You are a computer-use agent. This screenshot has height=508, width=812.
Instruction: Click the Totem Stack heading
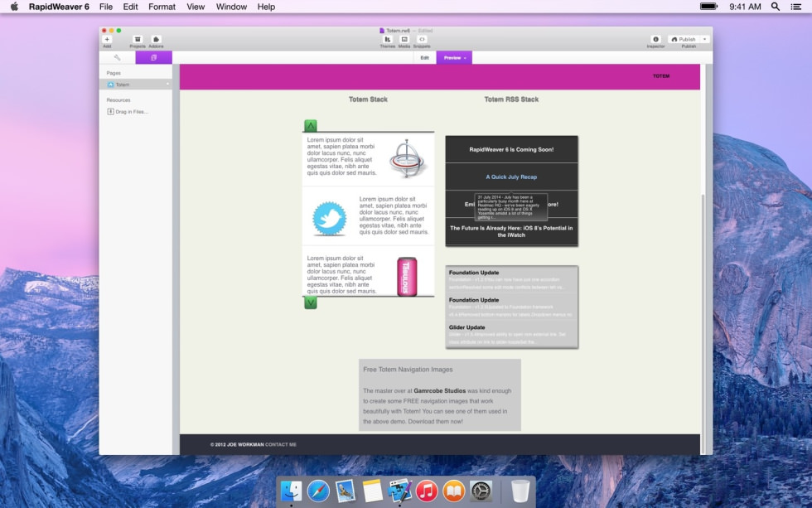tap(368, 99)
